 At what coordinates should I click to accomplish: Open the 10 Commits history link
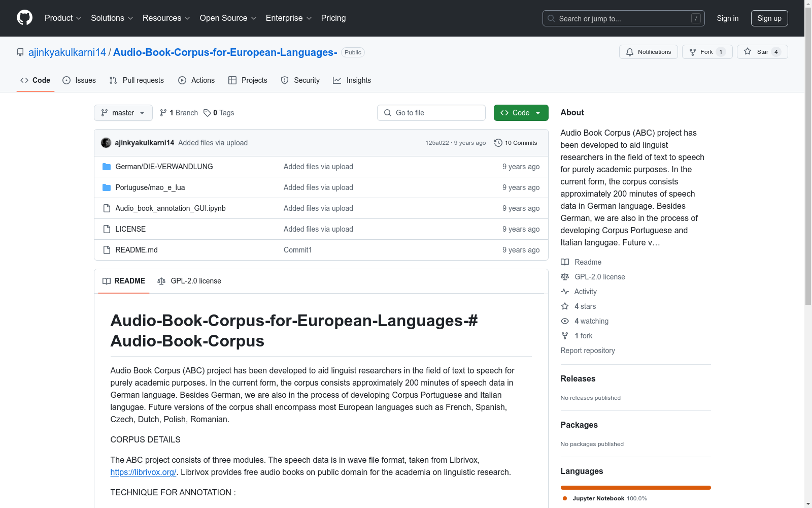coord(516,143)
